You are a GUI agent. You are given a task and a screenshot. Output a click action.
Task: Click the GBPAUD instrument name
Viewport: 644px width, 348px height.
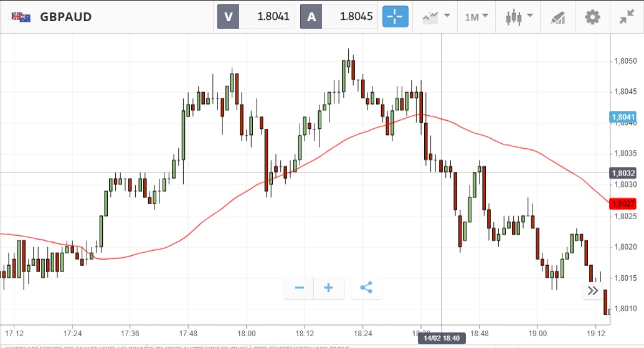coord(65,17)
